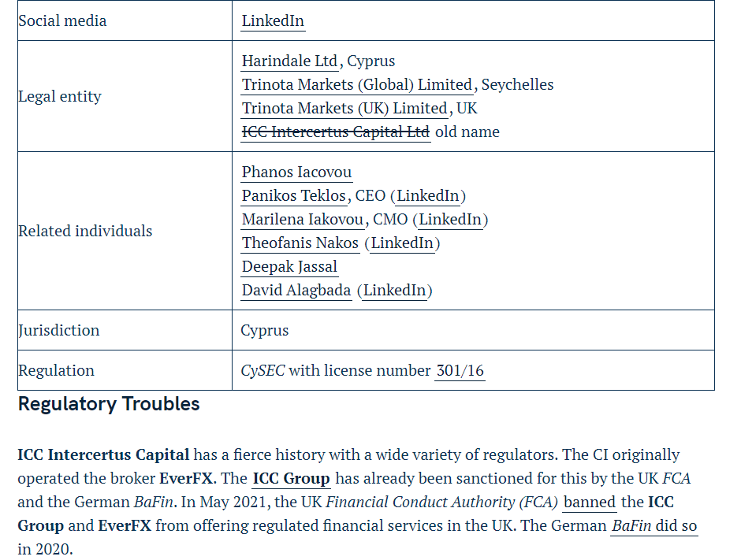Open the Social media LinkedIn link
This screenshot has height=560, width=741.
(x=273, y=21)
